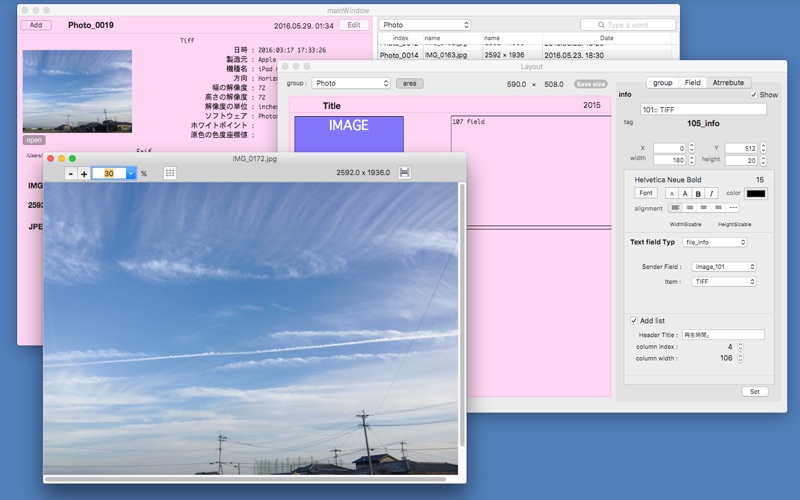Open the black color swatch
Screen dimensions: 800x500
pyautogui.click(x=756, y=193)
